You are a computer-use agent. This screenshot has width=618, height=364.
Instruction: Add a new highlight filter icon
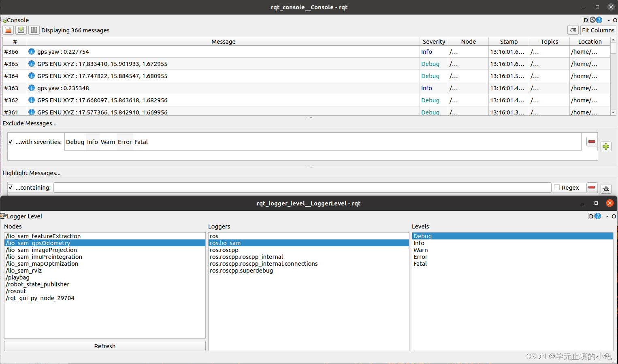606,188
